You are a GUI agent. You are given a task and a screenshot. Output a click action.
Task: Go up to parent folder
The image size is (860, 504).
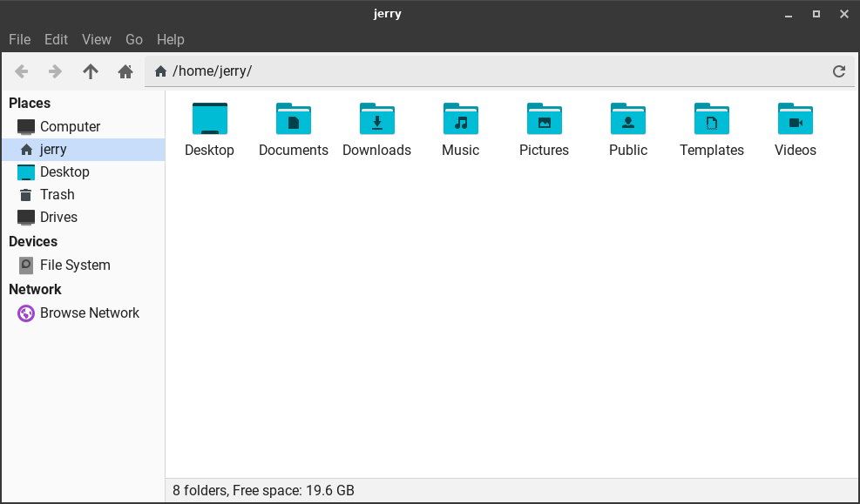(91, 71)
